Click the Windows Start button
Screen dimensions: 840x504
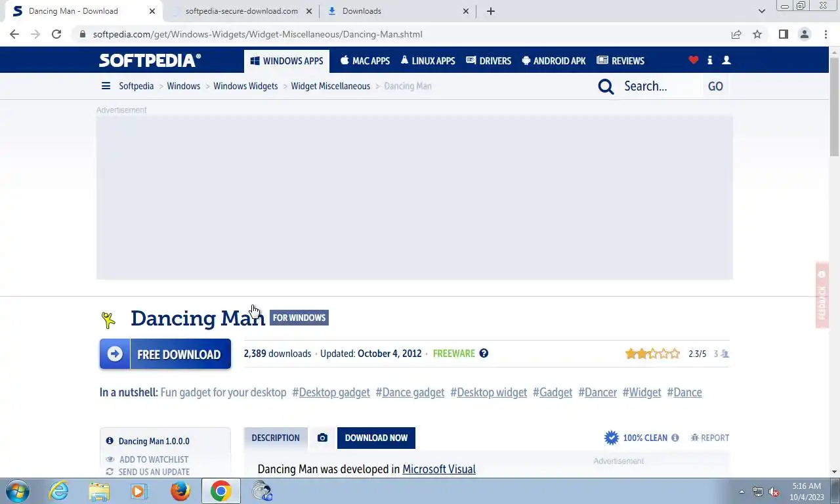tap(16, 491)
